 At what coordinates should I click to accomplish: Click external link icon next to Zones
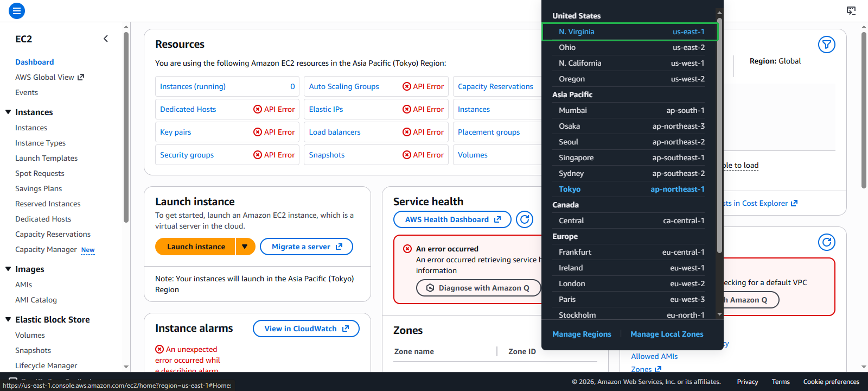658,369
